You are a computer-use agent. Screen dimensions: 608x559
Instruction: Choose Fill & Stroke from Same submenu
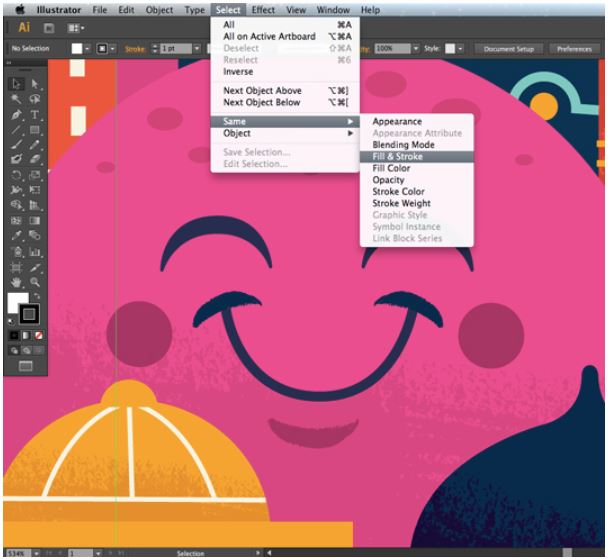click(417, 157)
